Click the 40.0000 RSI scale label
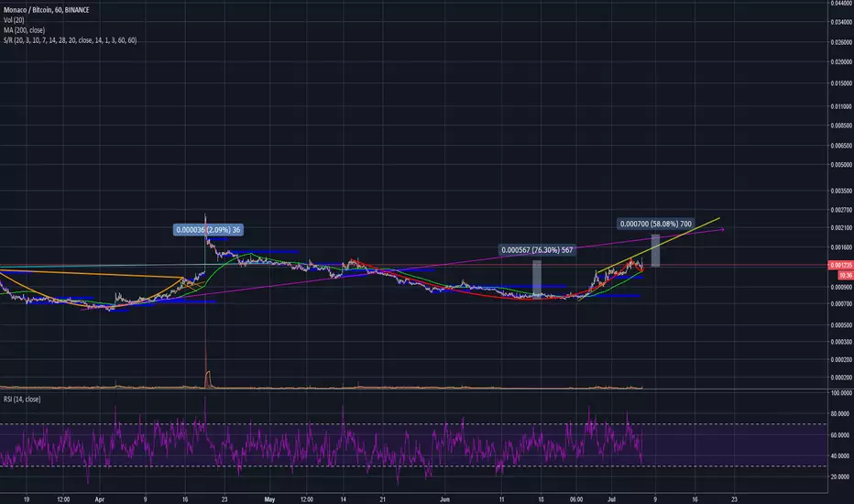 coord(841,456)
